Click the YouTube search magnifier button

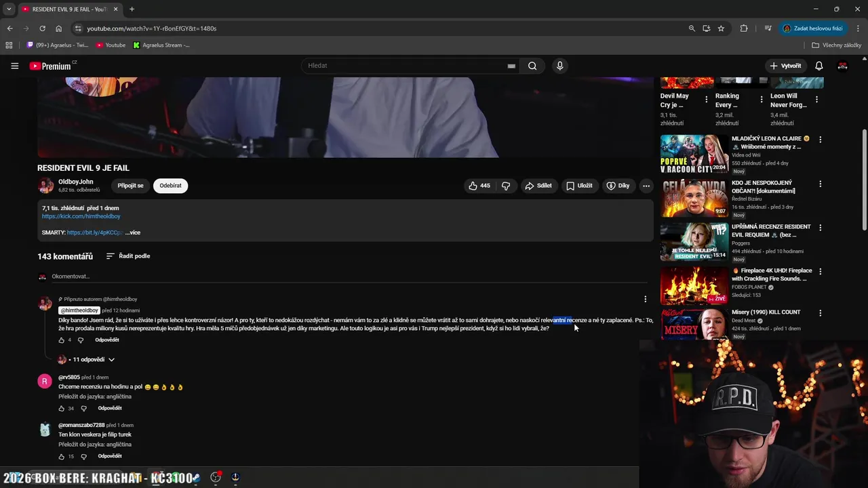pyautogui.click(x=532, y=66)
